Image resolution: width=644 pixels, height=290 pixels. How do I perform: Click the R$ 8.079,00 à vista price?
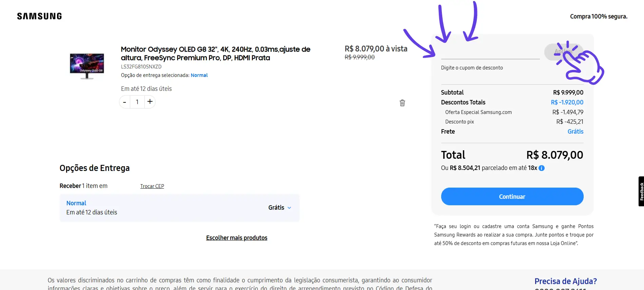(376, 49)
